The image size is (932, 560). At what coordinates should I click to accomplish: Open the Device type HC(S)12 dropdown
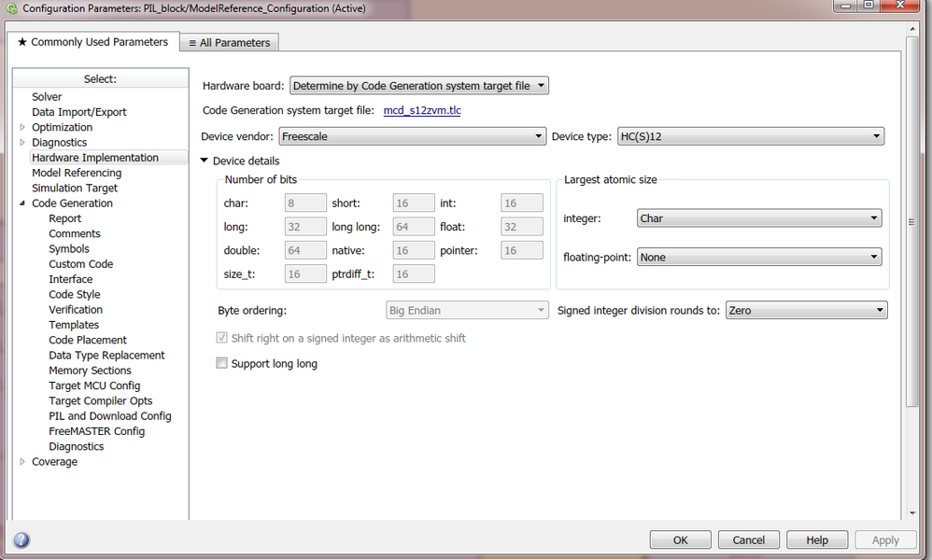[876, 135]
